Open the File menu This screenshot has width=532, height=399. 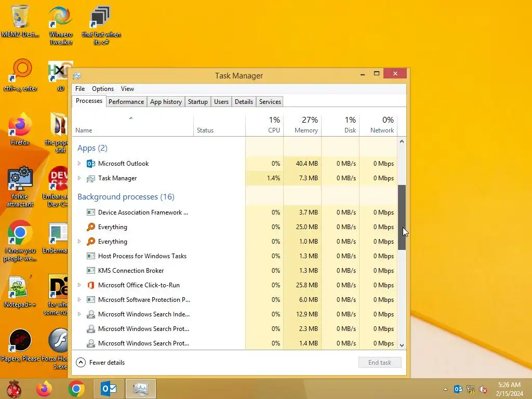pos(80,89)
